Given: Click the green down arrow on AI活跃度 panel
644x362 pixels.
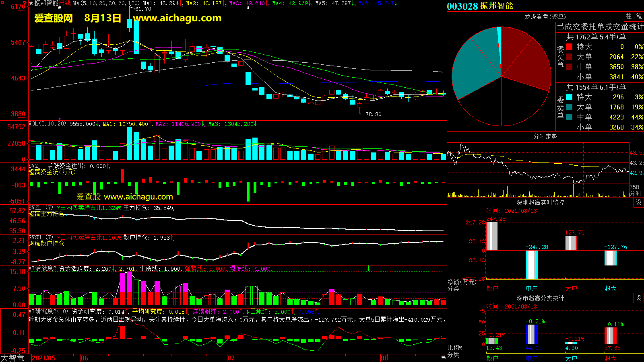Looking at the screenshot, I should point(368,268).
